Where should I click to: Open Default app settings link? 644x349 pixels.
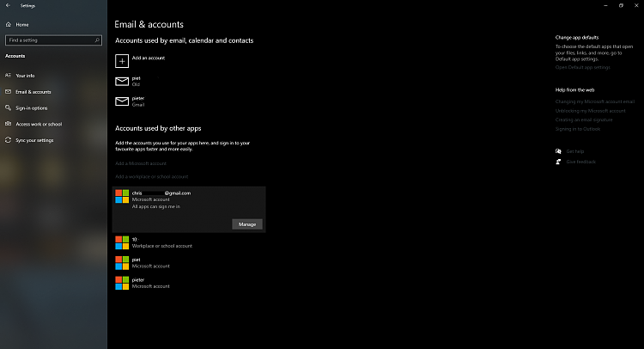coord(583,67)
